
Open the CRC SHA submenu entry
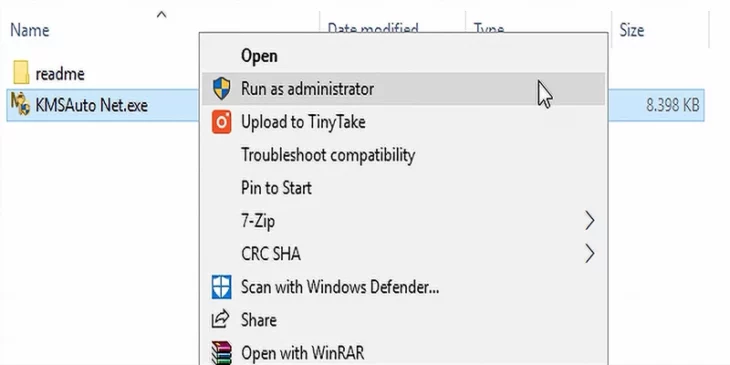(x=404, y=254)
